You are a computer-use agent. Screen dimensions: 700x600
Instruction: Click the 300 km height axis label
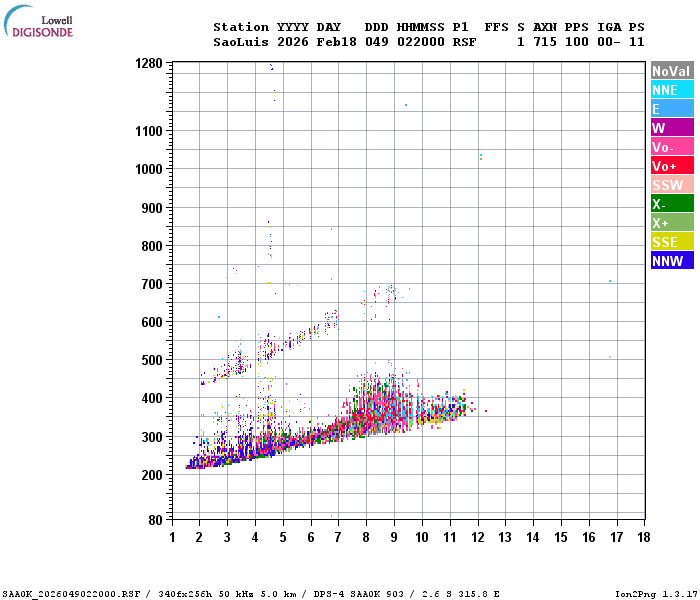[x=152, y=437]
